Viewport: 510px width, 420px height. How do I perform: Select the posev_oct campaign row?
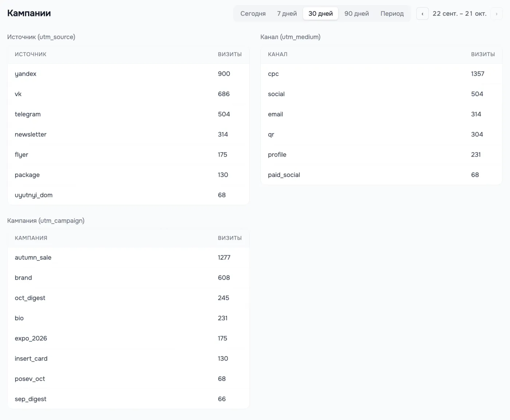(x=128, y=379)
